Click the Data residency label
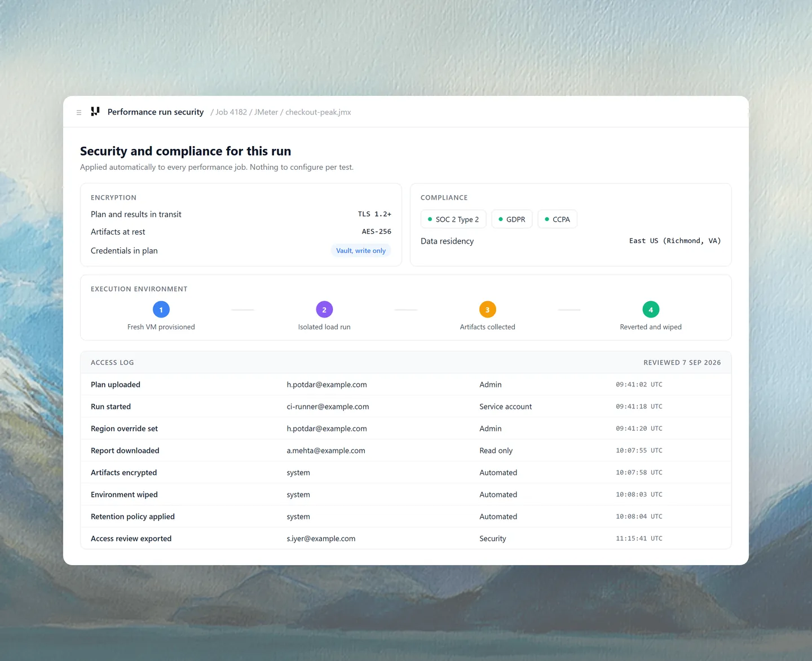812x661 pixels. tap(447, 241)
